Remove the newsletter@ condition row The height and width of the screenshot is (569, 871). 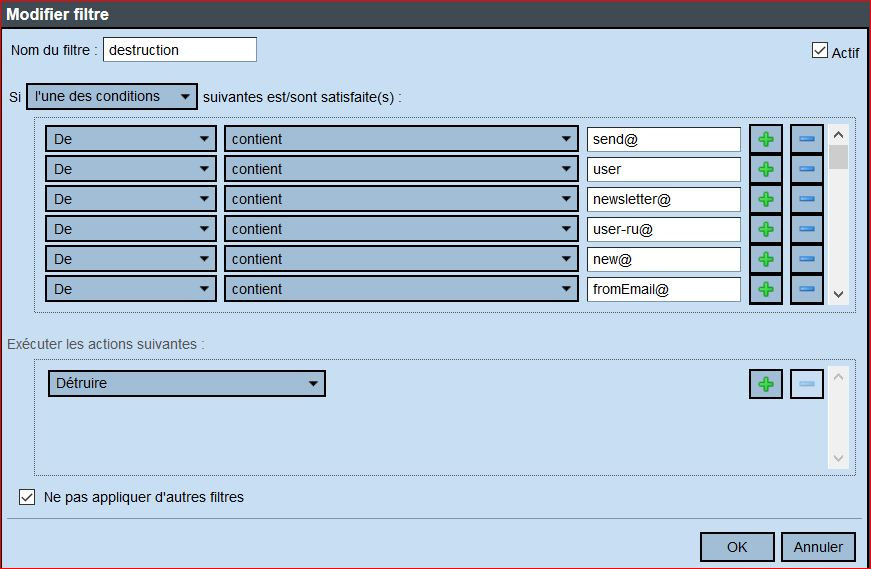pos(807,199)
